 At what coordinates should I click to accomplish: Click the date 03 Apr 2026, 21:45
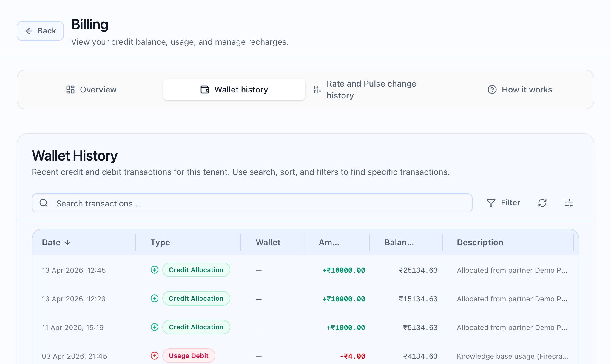point(74,356)
